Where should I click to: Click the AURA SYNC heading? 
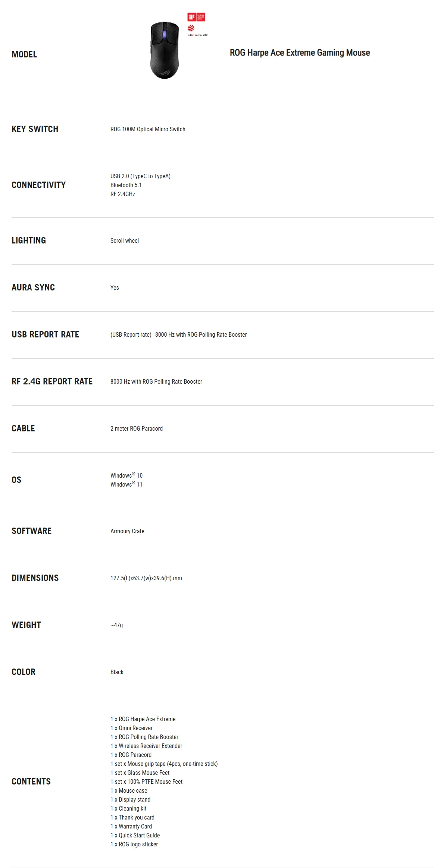[33, 287]
